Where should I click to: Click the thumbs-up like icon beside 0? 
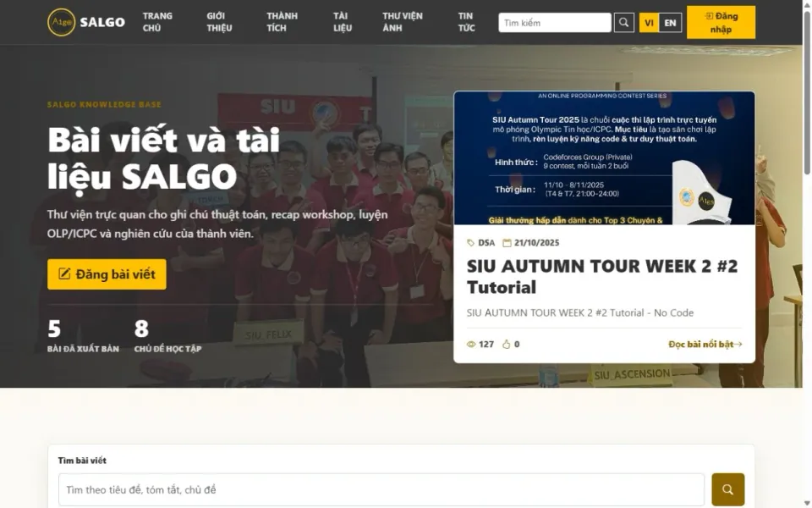click(507, 345)
